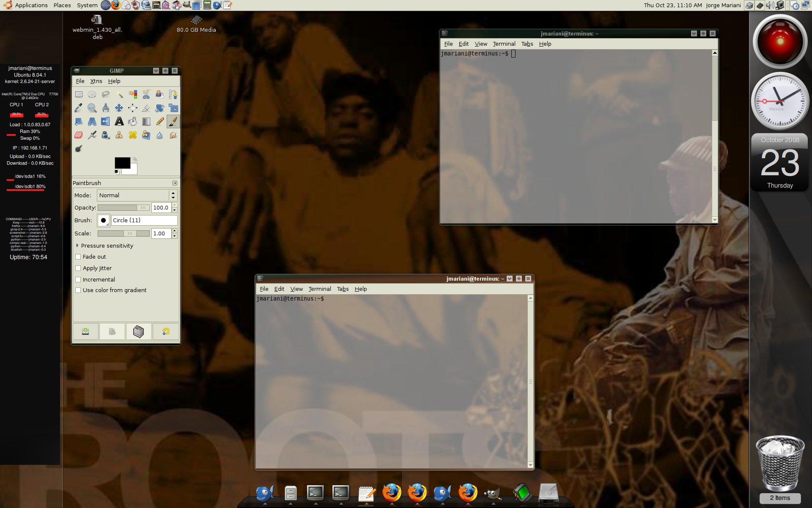This screenshot has width=812, height=508.
Task: Choose the Text tool
Action: [119, 121]
